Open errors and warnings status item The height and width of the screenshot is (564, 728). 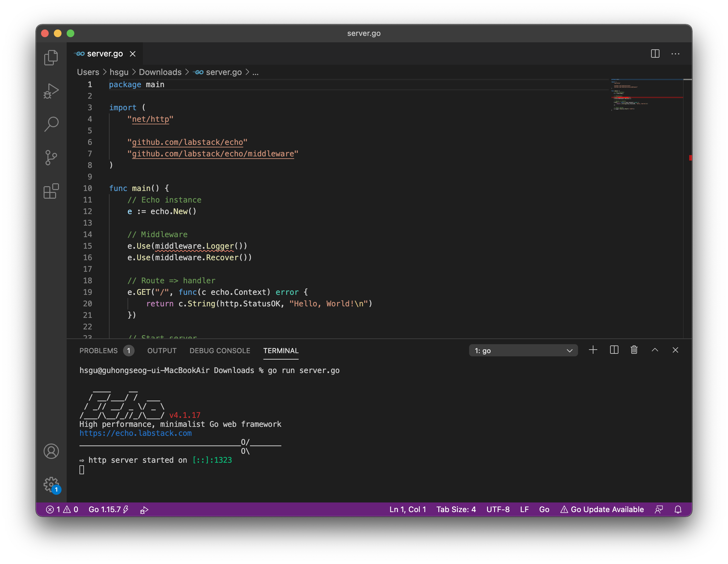[x=62, y=509]
